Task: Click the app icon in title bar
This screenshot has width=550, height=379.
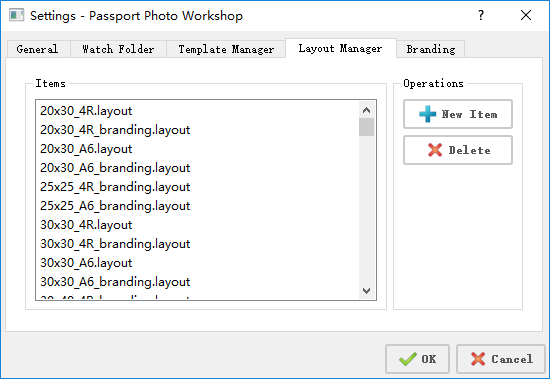Action: [16, 15]
